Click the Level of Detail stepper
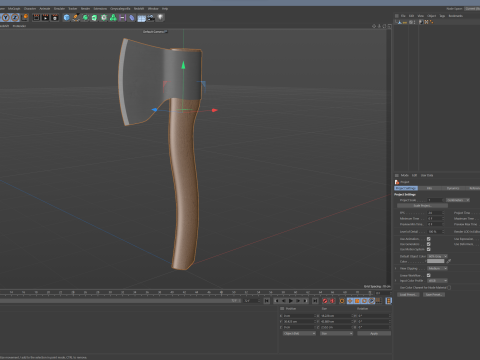The height and width of the screenshot is (360, 480). click(x=443, y=231)
